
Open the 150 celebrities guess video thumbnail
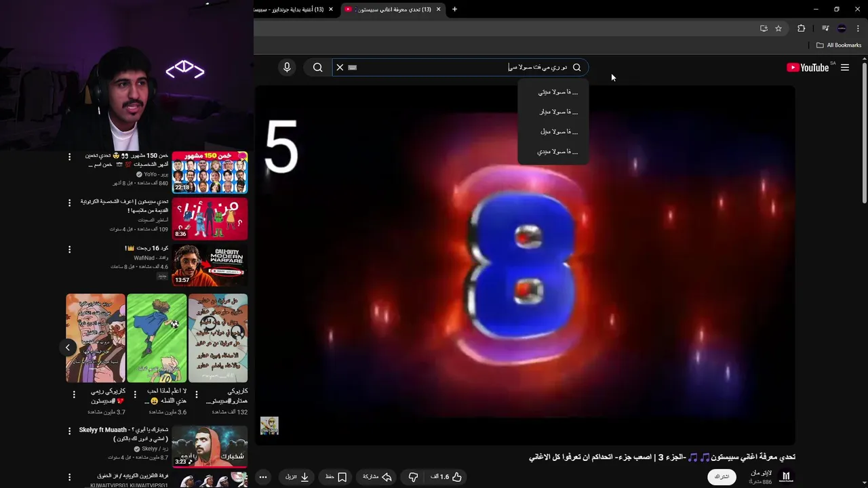pos(210,172)
